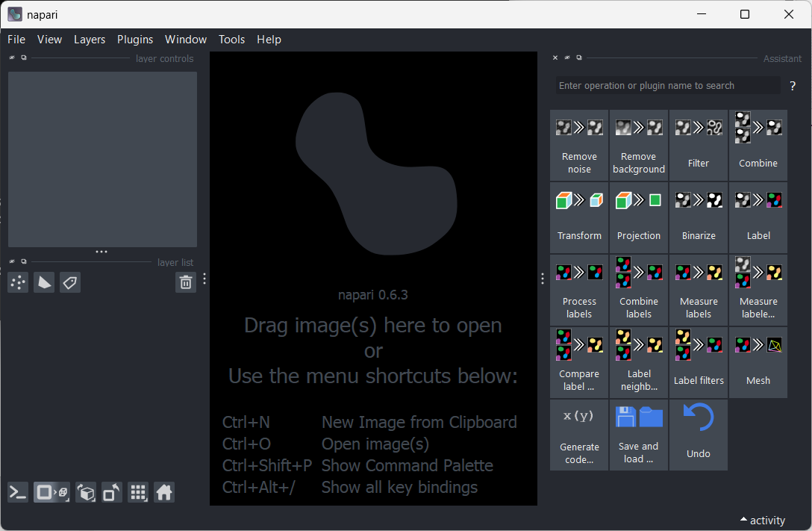Toggle 2D/3D view mode
Image resolution: width=812 pixels, height=531 pixels.
51,492
